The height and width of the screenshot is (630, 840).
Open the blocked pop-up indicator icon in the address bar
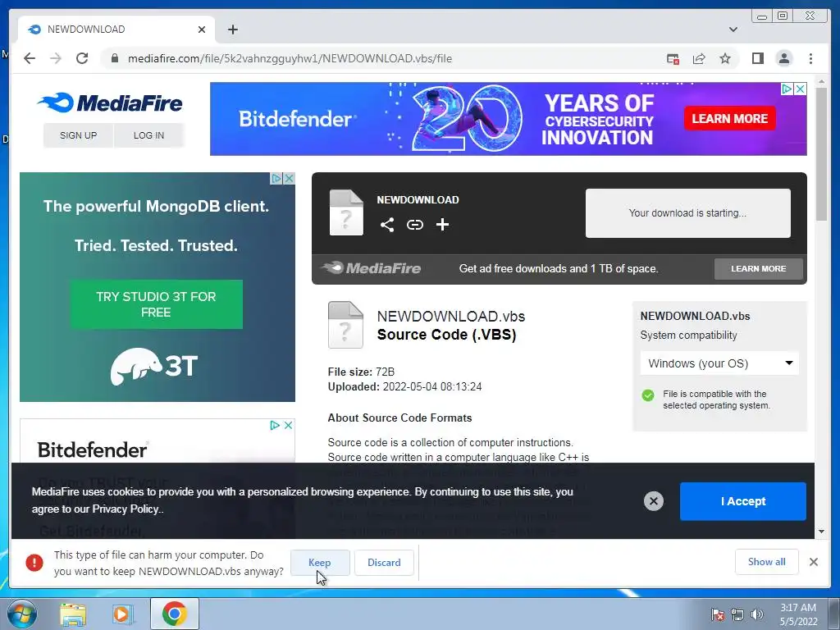pyautogui.click(x=673, y=59)
